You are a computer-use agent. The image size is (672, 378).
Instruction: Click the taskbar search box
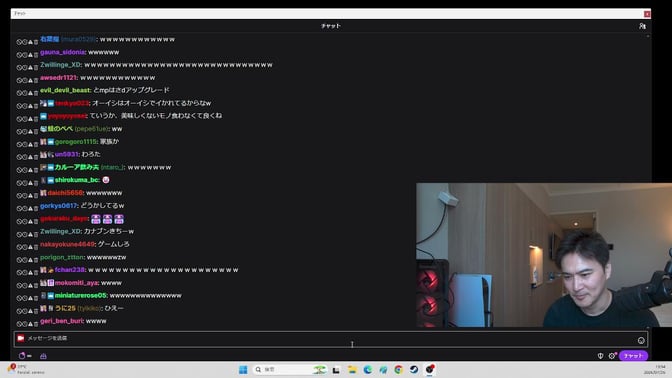pos(289,369)
